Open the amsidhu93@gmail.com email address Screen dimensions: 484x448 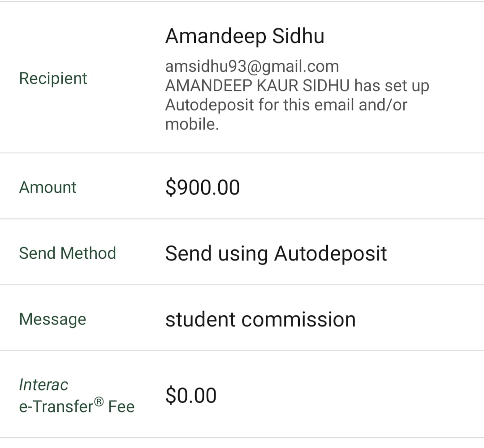click(x=252, y=66)
